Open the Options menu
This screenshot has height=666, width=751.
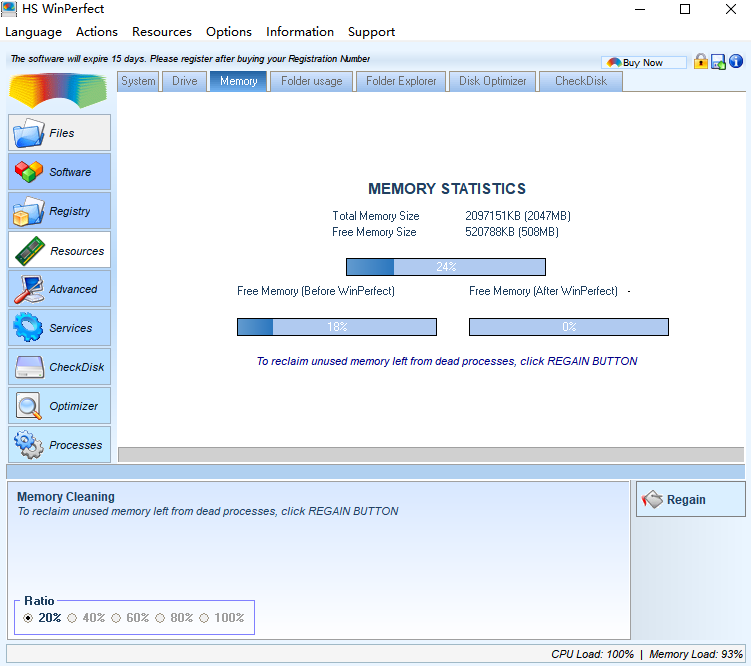coord(229,32)
